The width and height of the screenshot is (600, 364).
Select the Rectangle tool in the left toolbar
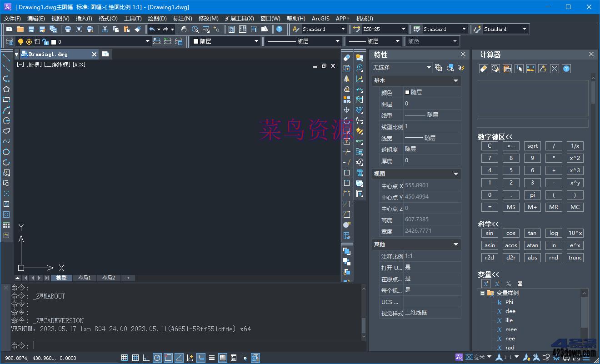6,99
